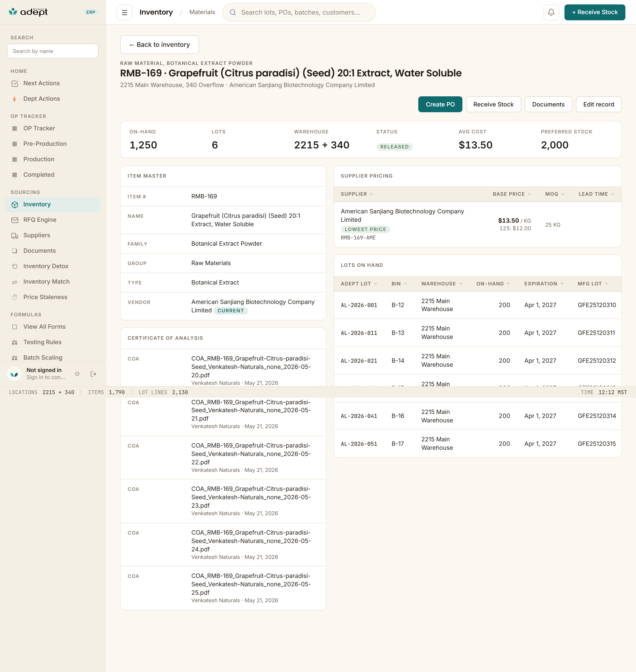This screenshot has width=636, height=672.
Task: Click the View All Forms icon
Action: click(15, 327)
